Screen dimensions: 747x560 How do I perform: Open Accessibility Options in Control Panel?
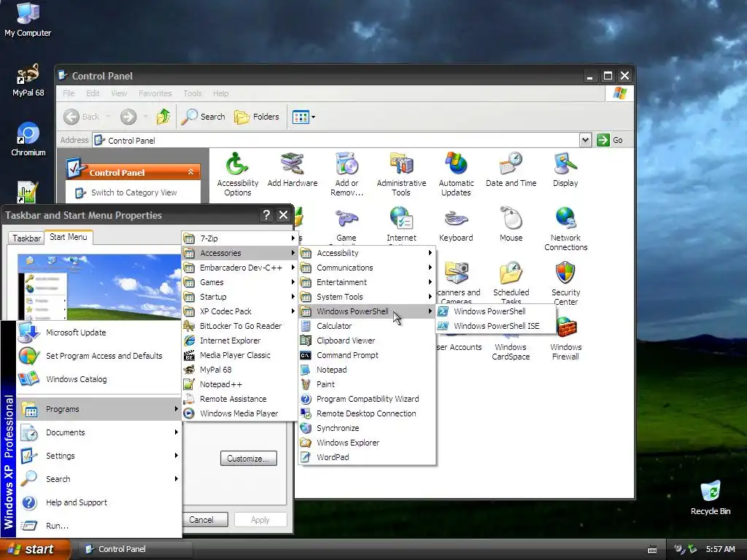tap(237, 174)
